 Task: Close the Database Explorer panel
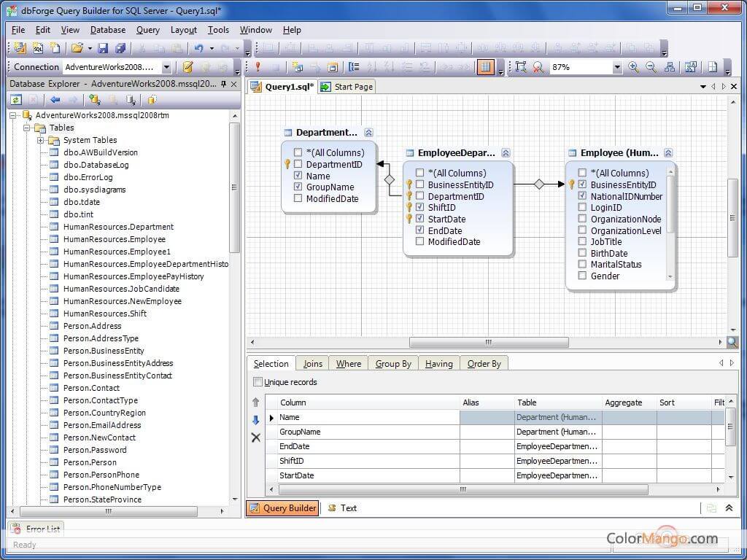[x=233, y=84]
